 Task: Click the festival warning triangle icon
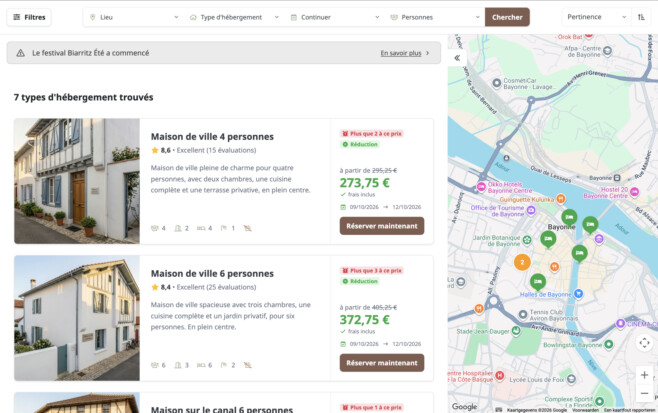20,53
